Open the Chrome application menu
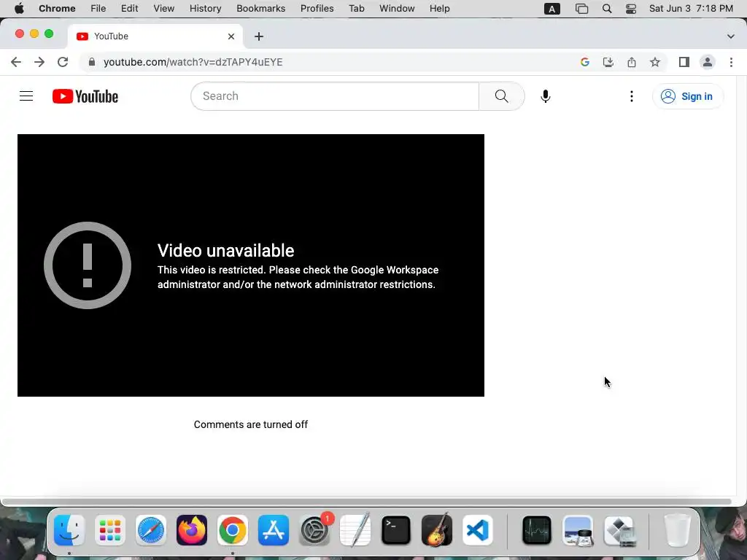The width and height of the screenshot is (747, 560). click(57, 9)
